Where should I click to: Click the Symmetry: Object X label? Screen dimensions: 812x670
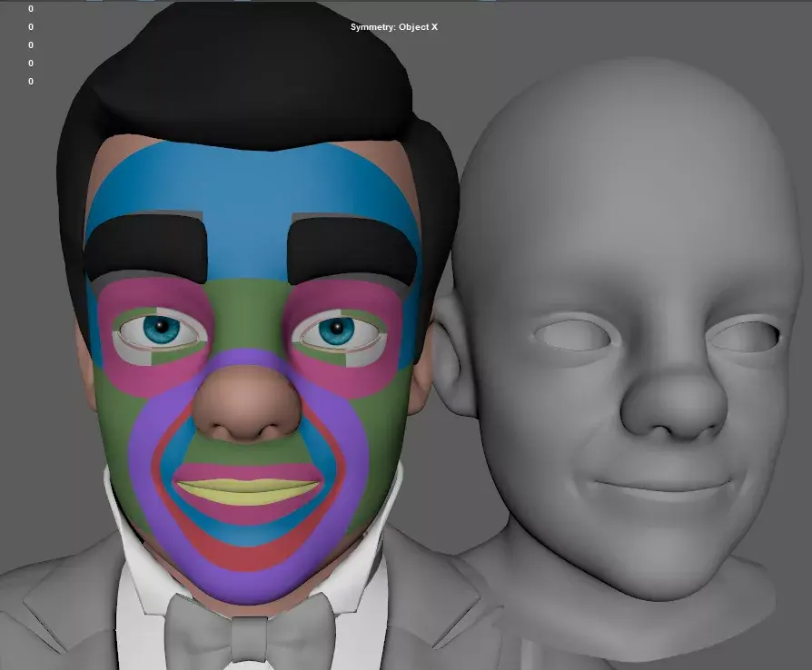(x=393, y=27)
